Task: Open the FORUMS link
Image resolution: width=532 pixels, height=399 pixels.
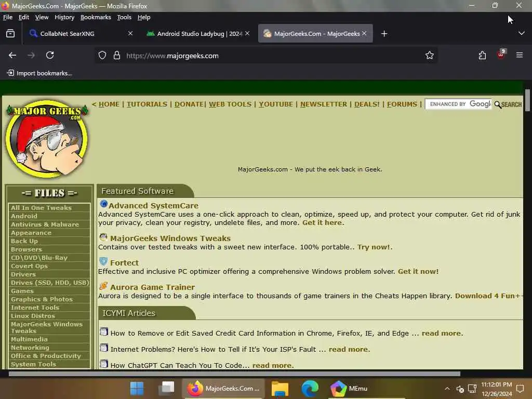Action: [402, 104]
